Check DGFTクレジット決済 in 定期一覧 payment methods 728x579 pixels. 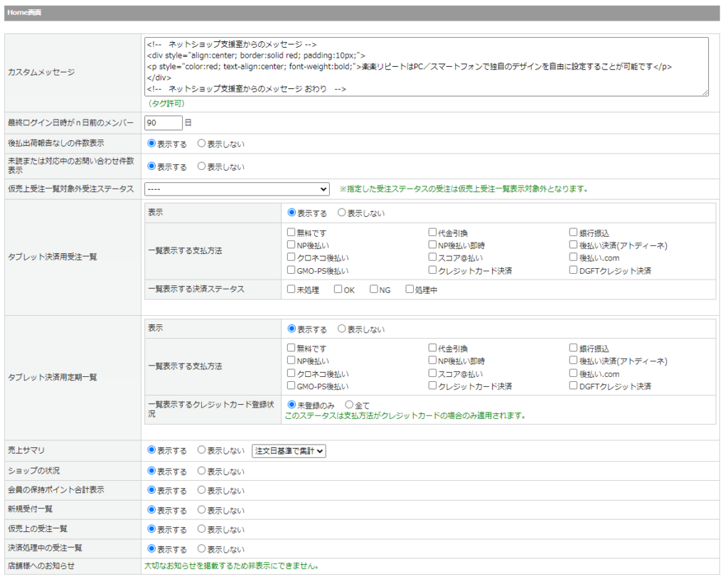573,386
